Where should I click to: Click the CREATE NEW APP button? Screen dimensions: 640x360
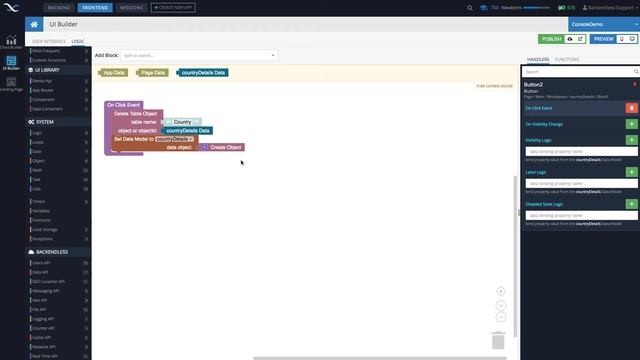click(x=173, y=8)
